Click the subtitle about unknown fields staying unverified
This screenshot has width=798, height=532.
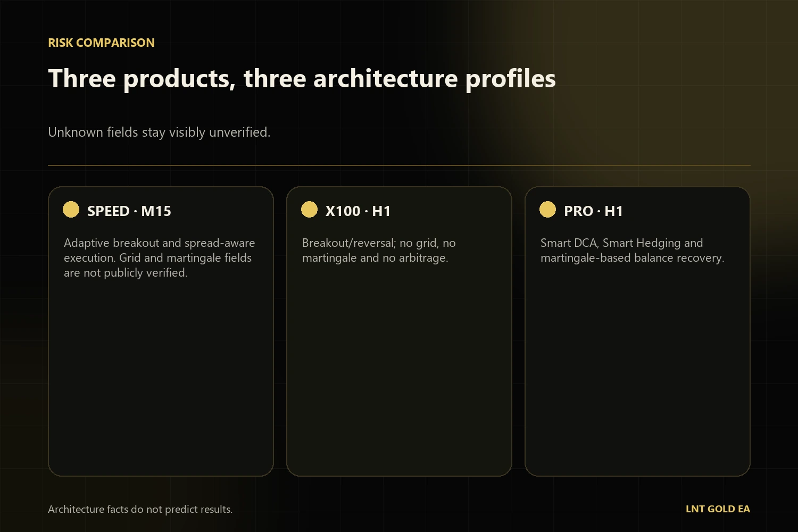(159, 132)
